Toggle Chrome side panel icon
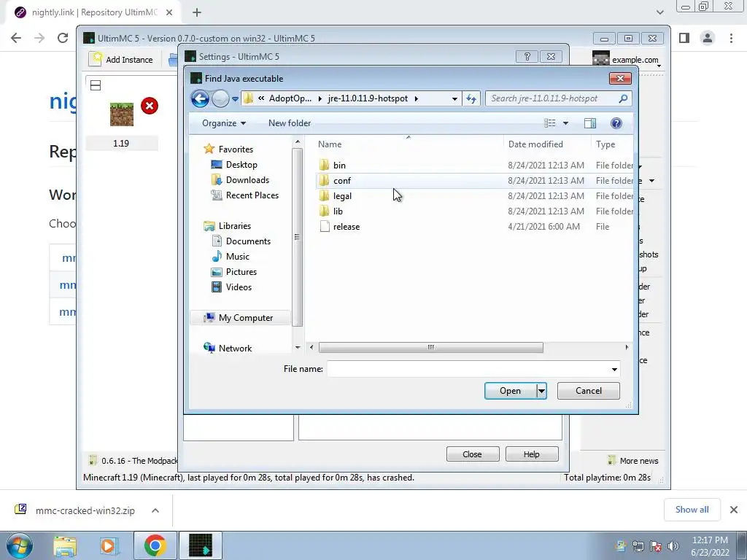The height and width of the screenshot is (560, 747). tap(684, 38)
